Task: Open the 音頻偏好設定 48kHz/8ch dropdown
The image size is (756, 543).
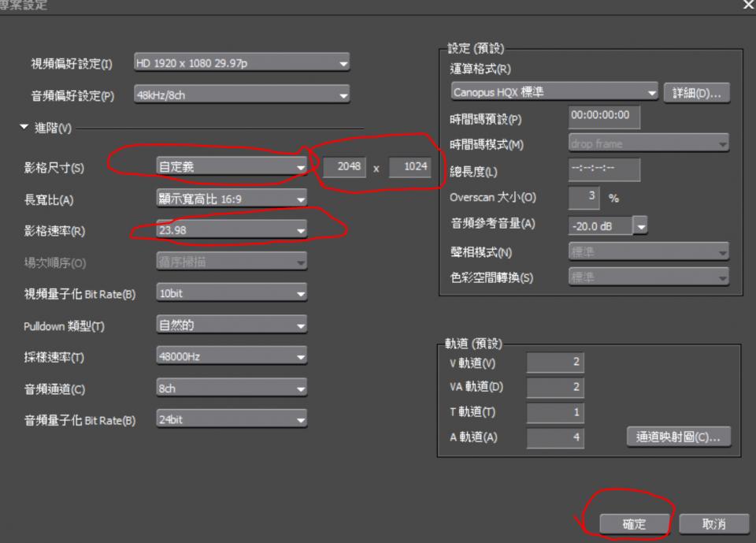Action: point(242,95)
